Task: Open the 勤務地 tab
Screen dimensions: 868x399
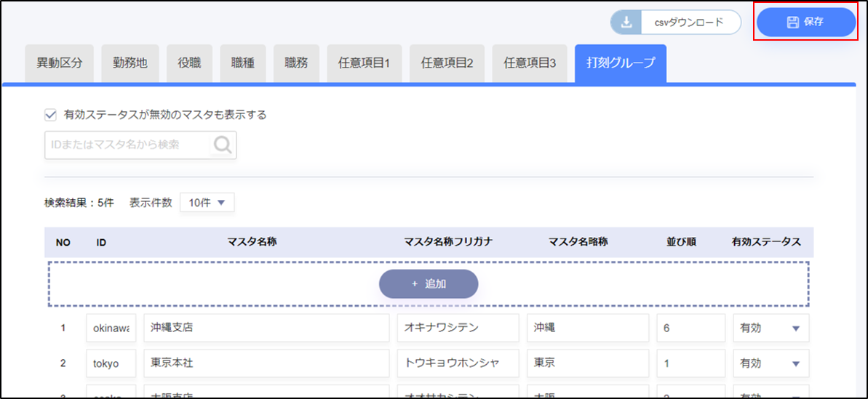Action: (x=130, y=63)
